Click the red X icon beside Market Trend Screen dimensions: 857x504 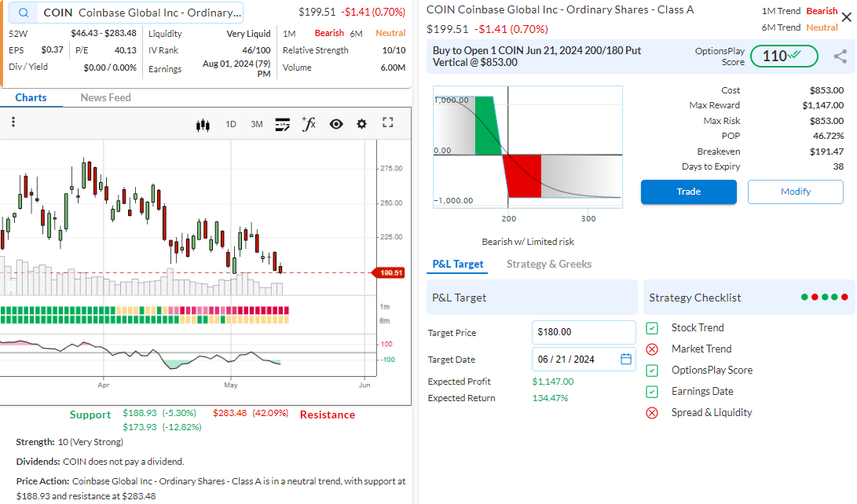[652, 349]
